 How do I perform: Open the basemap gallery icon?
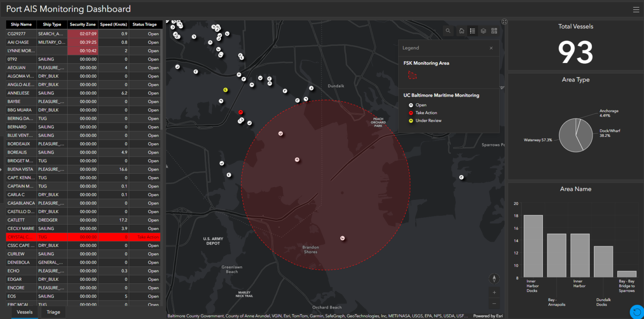[x=494, y=31]
